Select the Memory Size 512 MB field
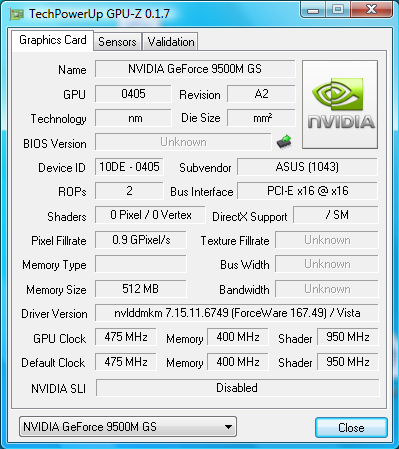This screenshot has width=399, height=449. [141, 289]
